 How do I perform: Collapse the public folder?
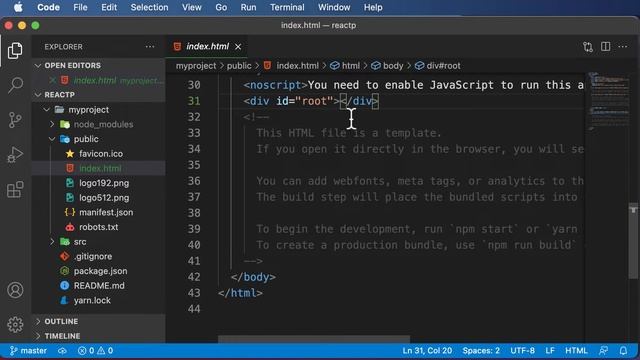[x=52, y=139]
